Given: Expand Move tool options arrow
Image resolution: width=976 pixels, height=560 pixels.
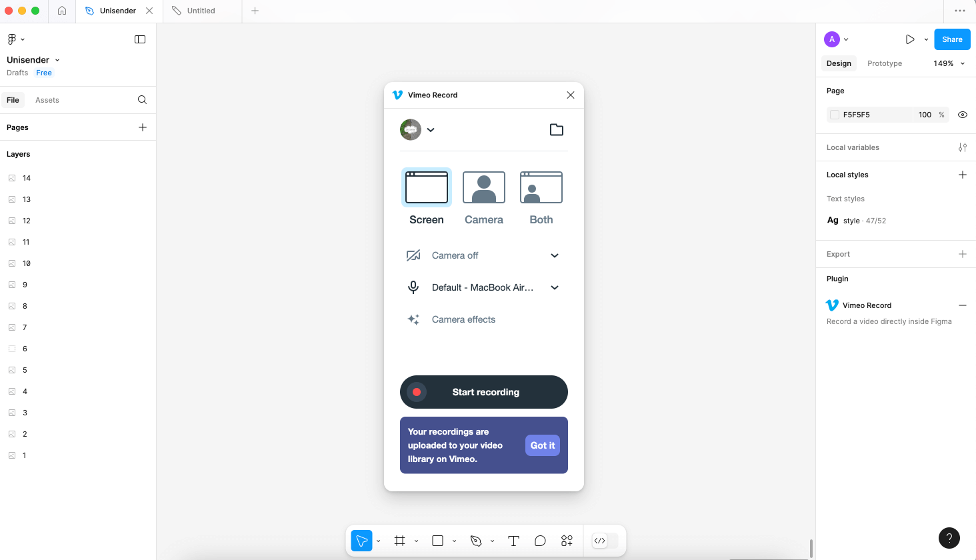Looking at the screenshot, I should pos(378,541).
